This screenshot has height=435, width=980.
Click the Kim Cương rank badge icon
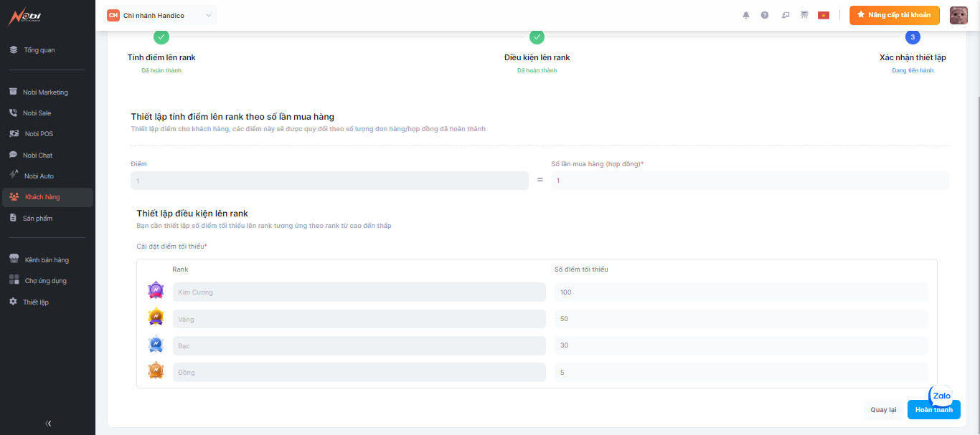156,291
